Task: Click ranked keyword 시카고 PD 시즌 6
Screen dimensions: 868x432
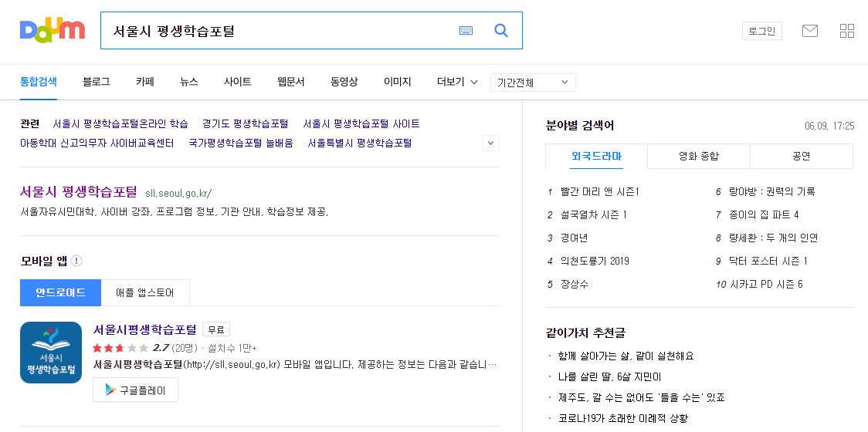Action: [766, 285]
